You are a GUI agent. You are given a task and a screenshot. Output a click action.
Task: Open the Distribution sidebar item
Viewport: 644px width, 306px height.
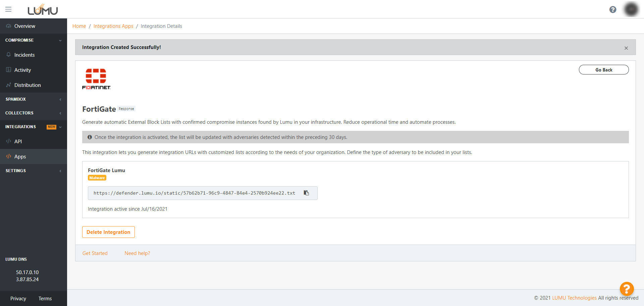28,85
